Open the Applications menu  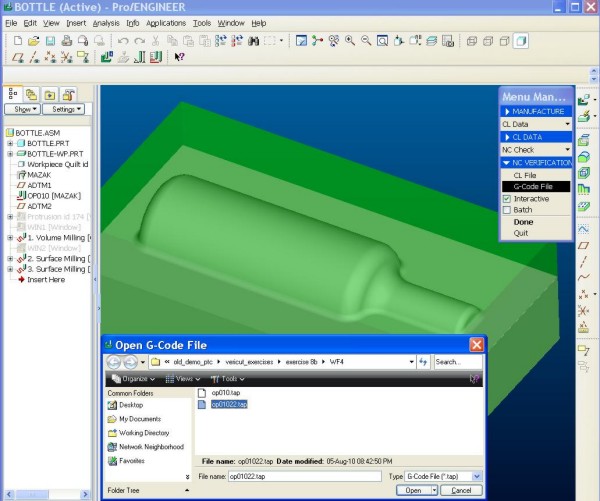[x=166, y=23]
